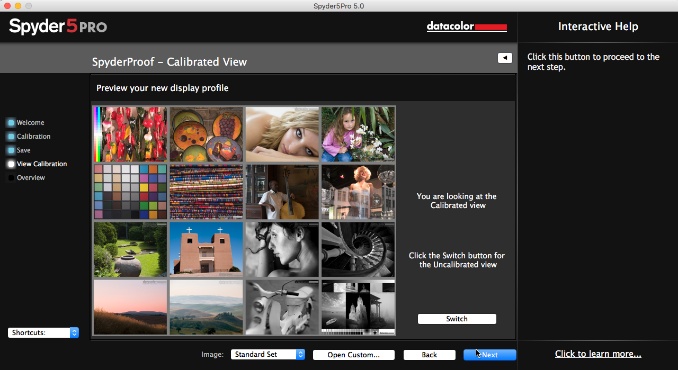Open the red peppers thumbnail
Viewport: 678px width, 370px height.
[130, 134]
